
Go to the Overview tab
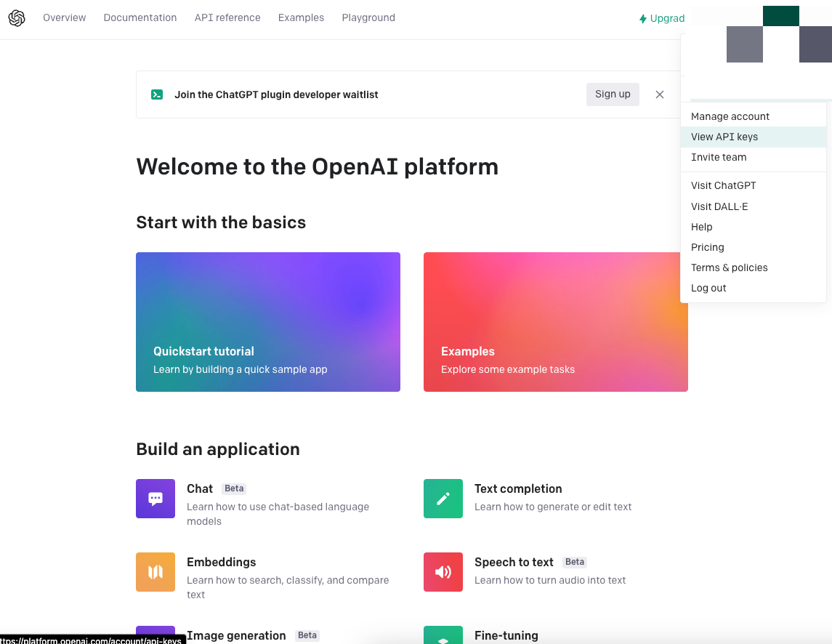tap(64, 17)
